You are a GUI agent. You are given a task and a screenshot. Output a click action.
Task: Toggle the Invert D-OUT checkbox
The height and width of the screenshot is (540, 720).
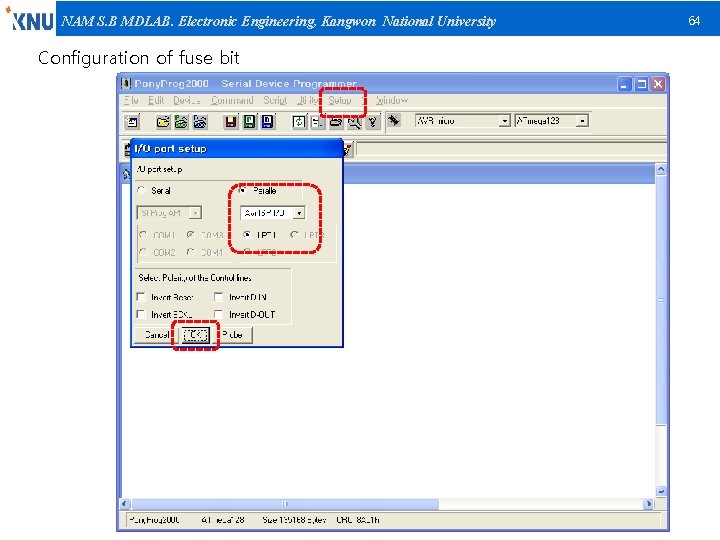(219, 314)
